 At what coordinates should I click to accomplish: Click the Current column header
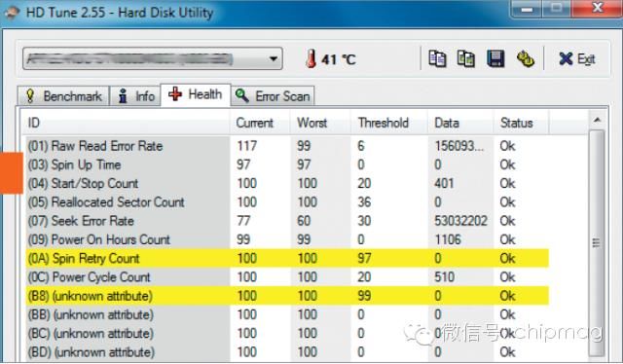pyautogui.click(x=255, y=123)
